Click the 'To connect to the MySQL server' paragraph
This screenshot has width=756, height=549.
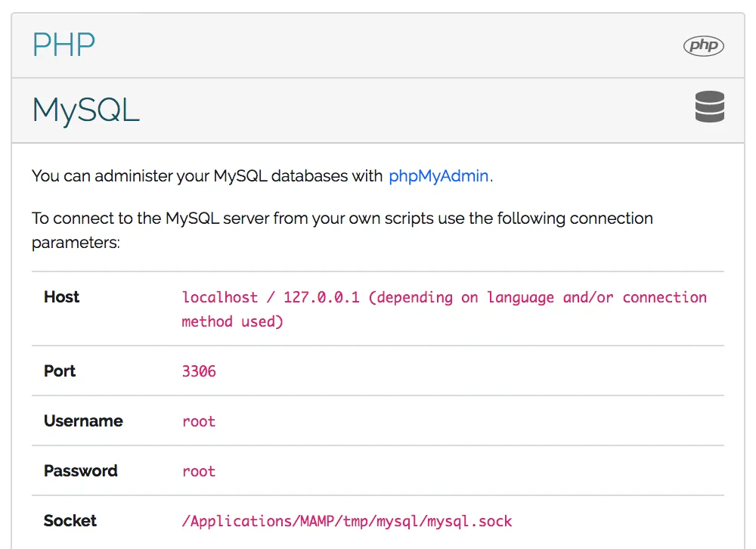click(342, 230)
